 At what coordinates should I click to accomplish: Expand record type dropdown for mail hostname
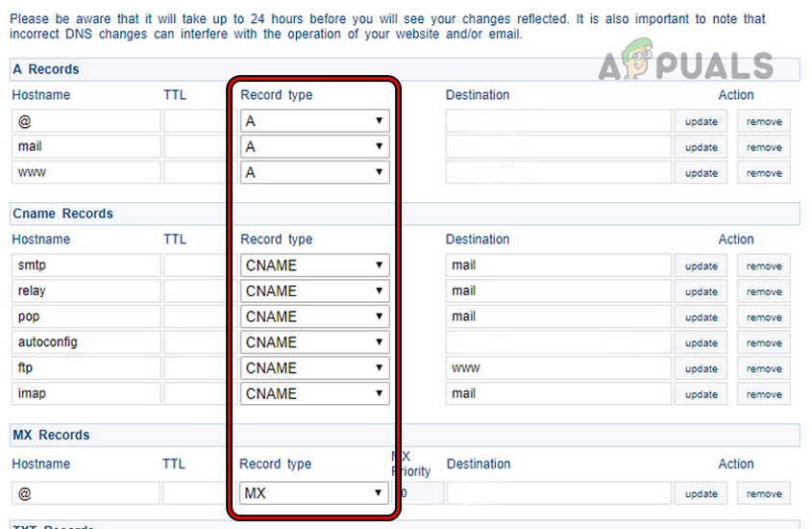coord(314,147)
